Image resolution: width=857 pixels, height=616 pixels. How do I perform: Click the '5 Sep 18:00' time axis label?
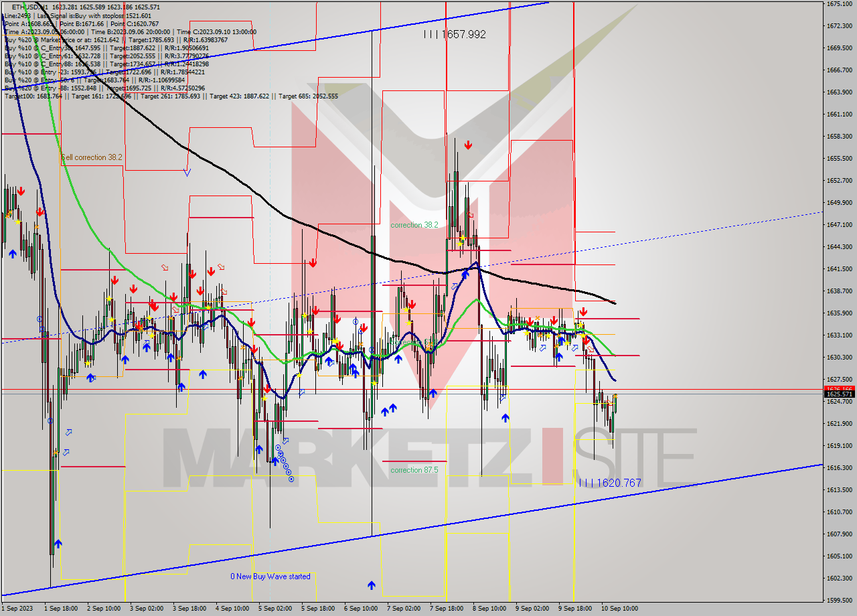[x=318, y=609]
